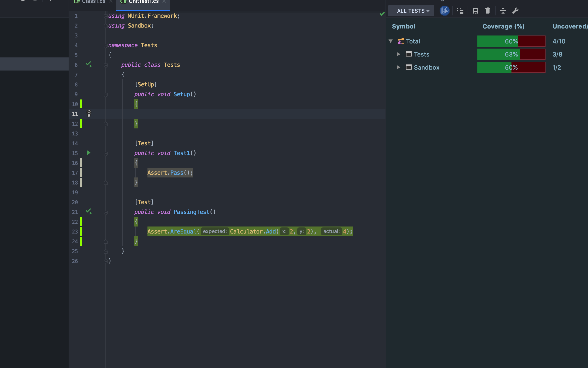Sort by the Coverage (%) column header
Viewport: 588px width, 368px height.
pos(503,26)
